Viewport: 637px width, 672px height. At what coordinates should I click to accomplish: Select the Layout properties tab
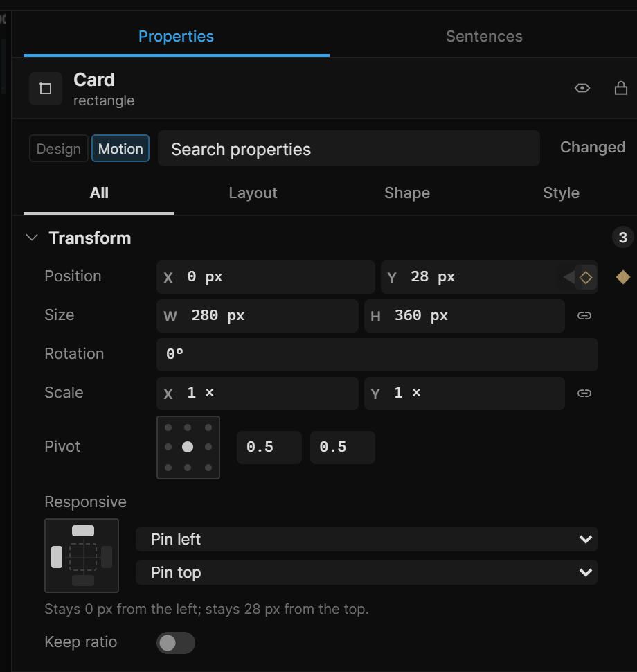253,193
